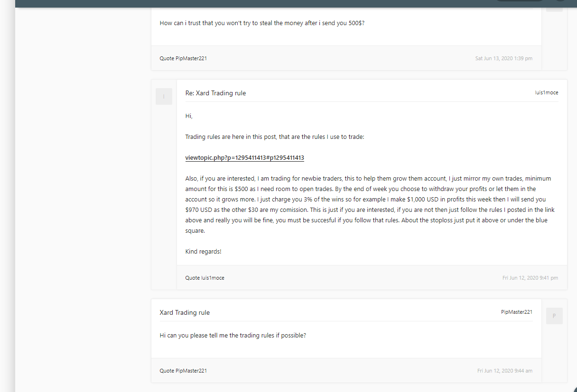Click PipMaster221's "P" avatar beside the last post
The width and height of the screenshot is (577, 392).
(554, 316)
